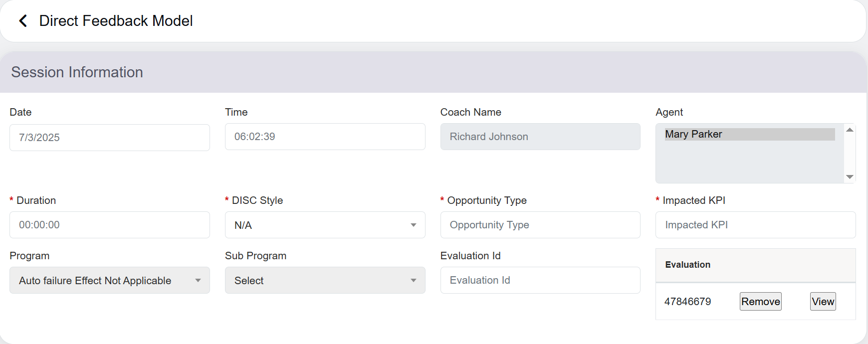Open the Sub Program dropdown

coord(325,281)
